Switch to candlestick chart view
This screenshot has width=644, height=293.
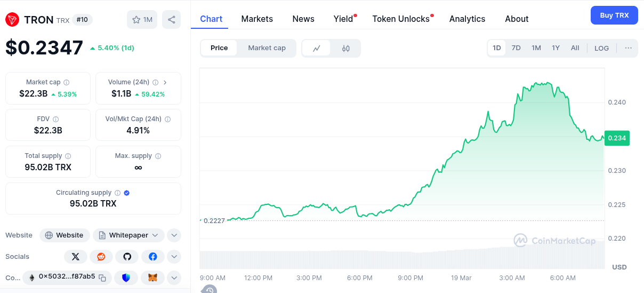tap(345, 48)
